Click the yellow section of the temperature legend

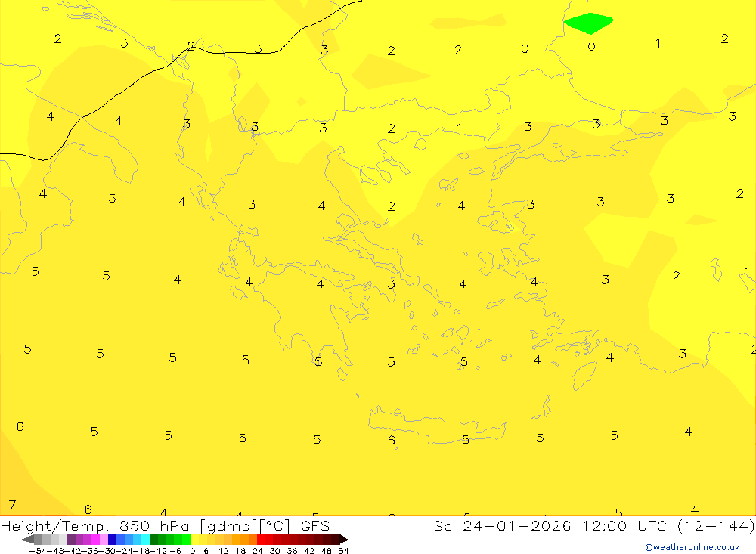tap(203, 539)
